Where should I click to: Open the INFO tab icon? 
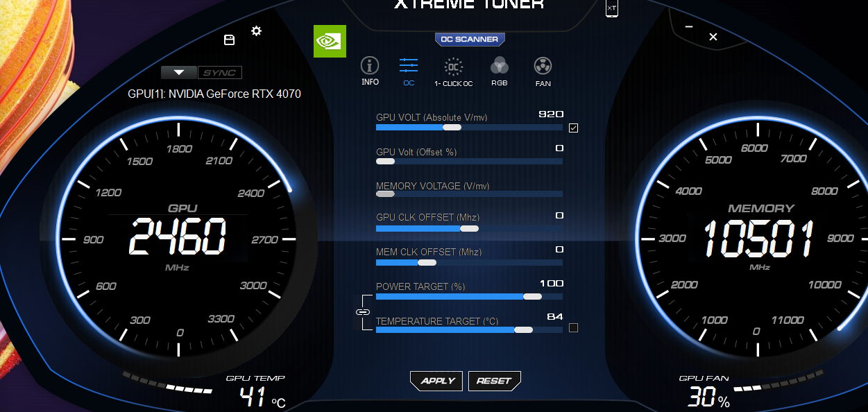tap(370, 71)
